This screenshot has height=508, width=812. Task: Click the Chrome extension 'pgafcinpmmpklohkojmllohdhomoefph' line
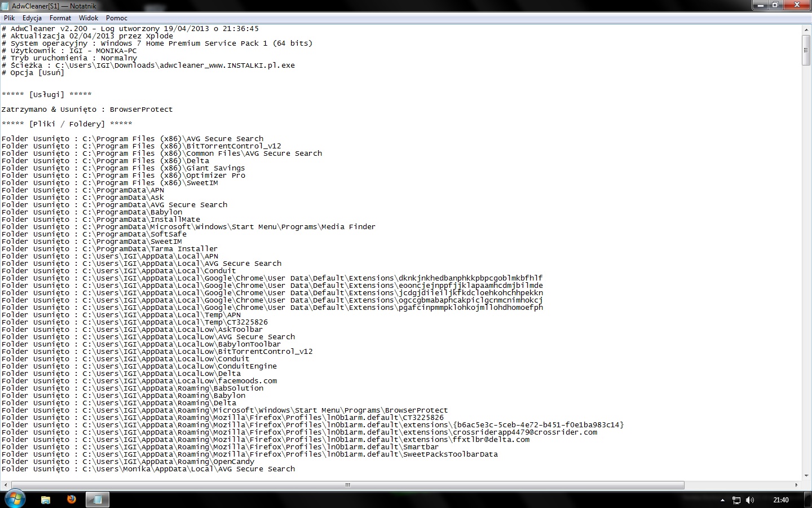pyautogui.click(x=272, y=308)
